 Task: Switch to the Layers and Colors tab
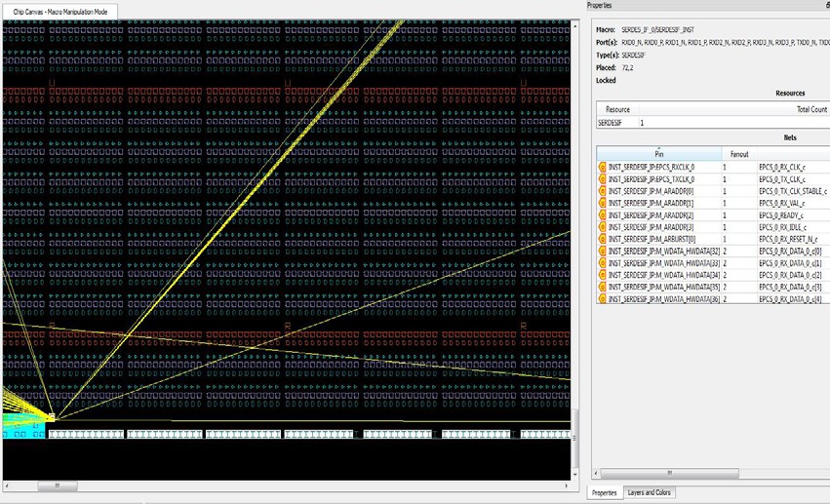coord(651,493)
